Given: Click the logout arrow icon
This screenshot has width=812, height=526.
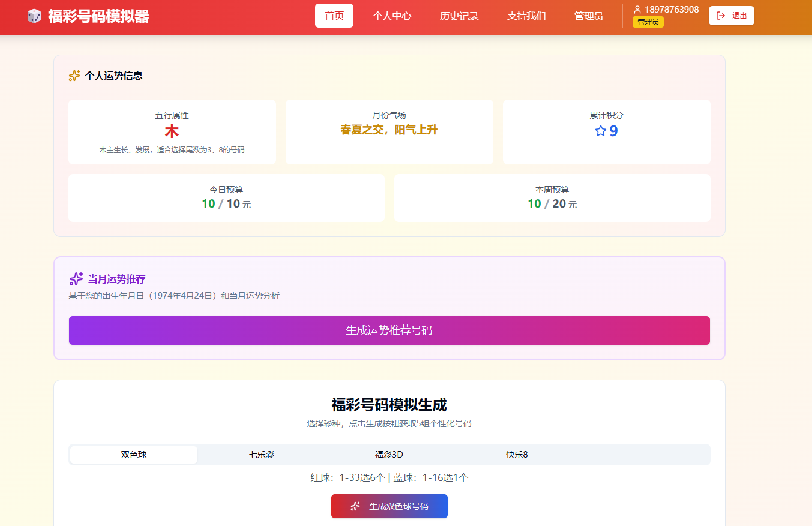Looking at the screenshot, I should click(x=721, y=16).
